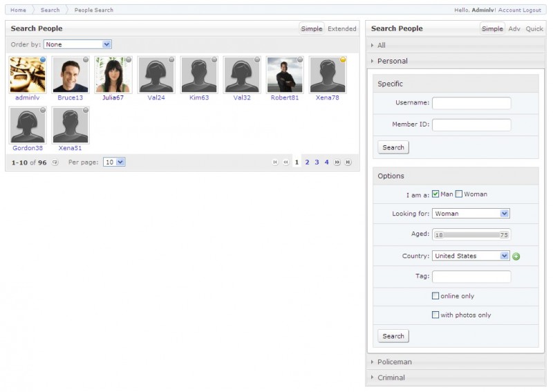Image resolution: width=553 pixels, height=392 pixels.
Task: Click the Tag input field
Action: (471, 277)
